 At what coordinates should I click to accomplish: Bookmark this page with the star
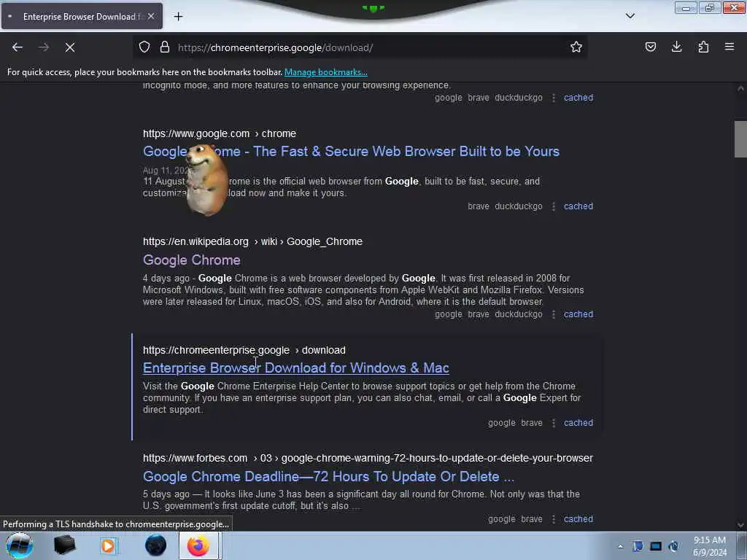576,47
